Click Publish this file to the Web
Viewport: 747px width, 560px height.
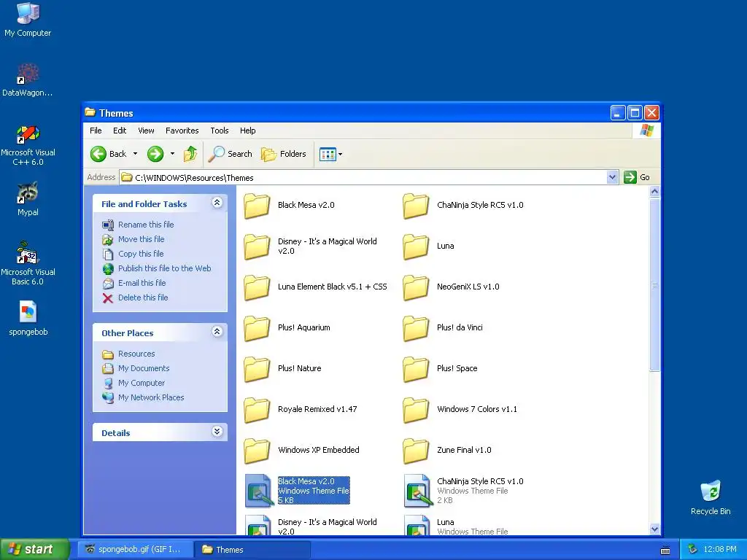[164, 268]
